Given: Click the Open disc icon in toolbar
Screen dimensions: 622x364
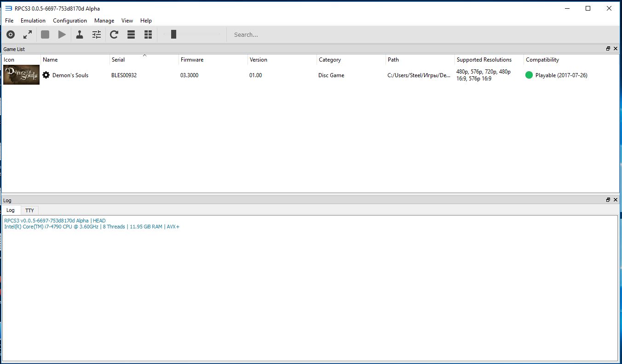Looking at the screenshot, I should pos(11,34).
